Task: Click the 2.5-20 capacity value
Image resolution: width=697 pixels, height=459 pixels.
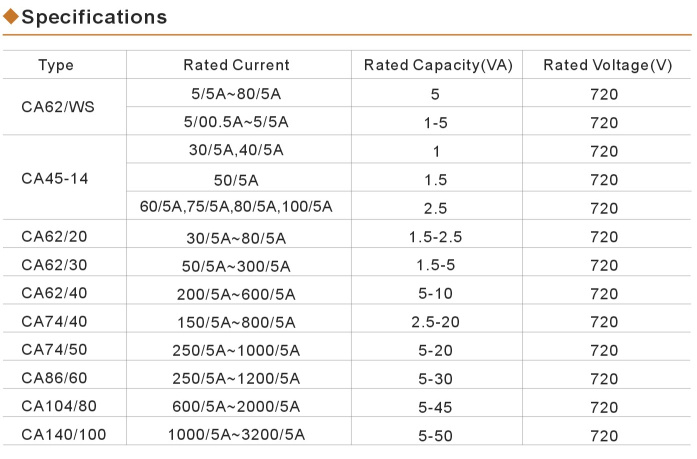Action: coord(435,322)
